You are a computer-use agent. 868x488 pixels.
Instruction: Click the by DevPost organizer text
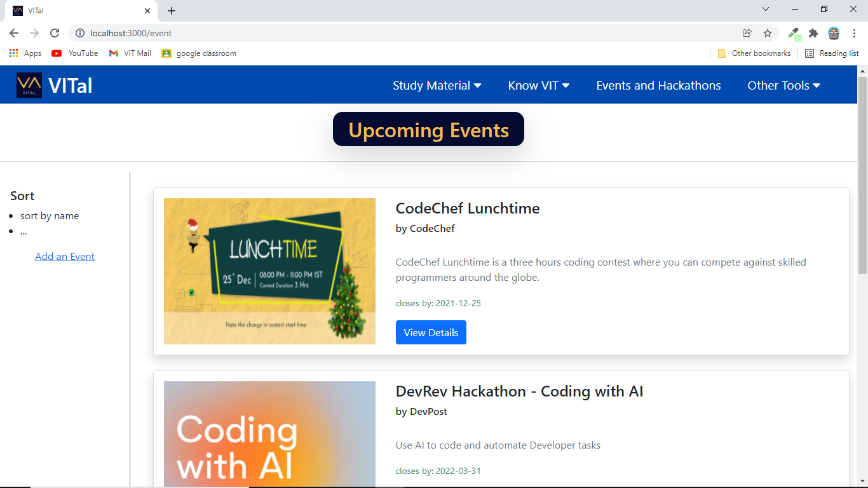(421, 412)
